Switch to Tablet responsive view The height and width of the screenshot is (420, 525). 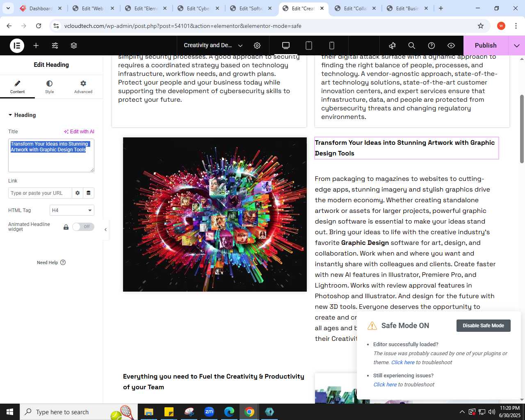(309, 46)
